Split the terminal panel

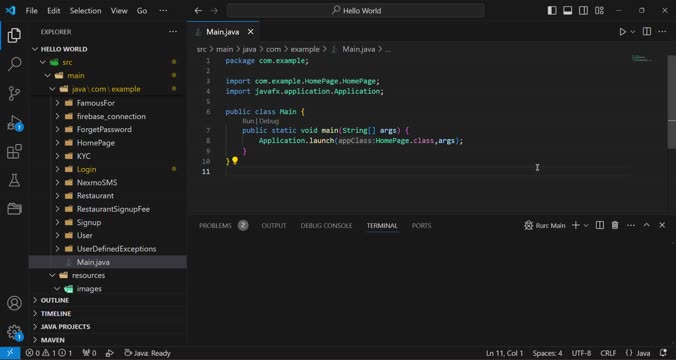coord(600,225)
